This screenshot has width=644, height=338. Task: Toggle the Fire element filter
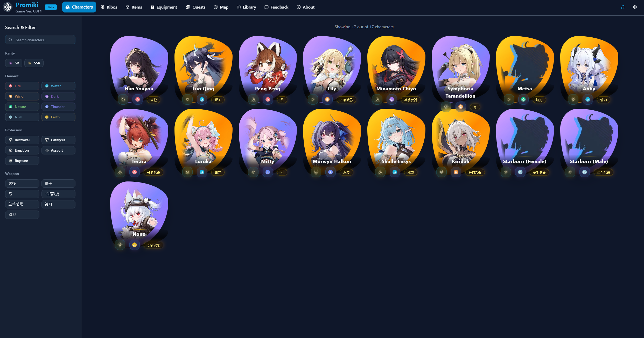pos(22,86)
